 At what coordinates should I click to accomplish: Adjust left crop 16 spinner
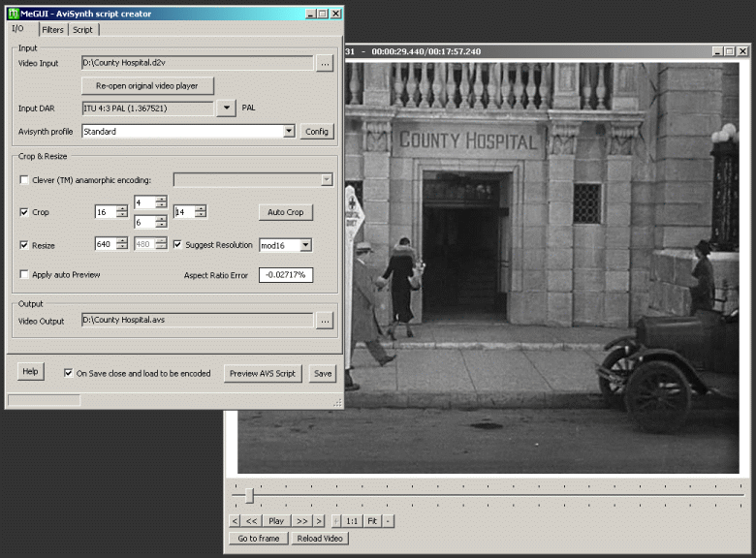pyautogui.click(x=122, y=212)
